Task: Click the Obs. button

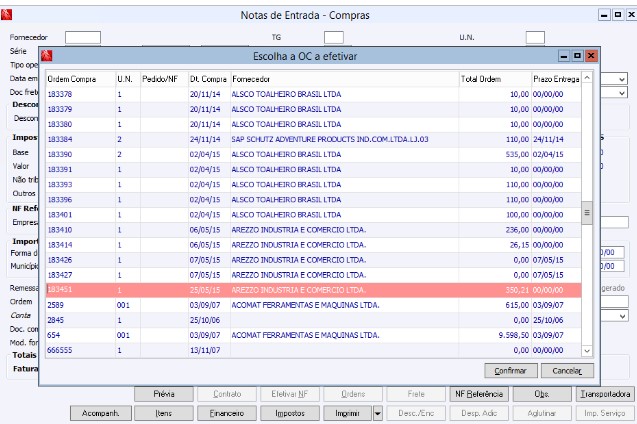Action: pyautogui.click(x=542, y=394)
